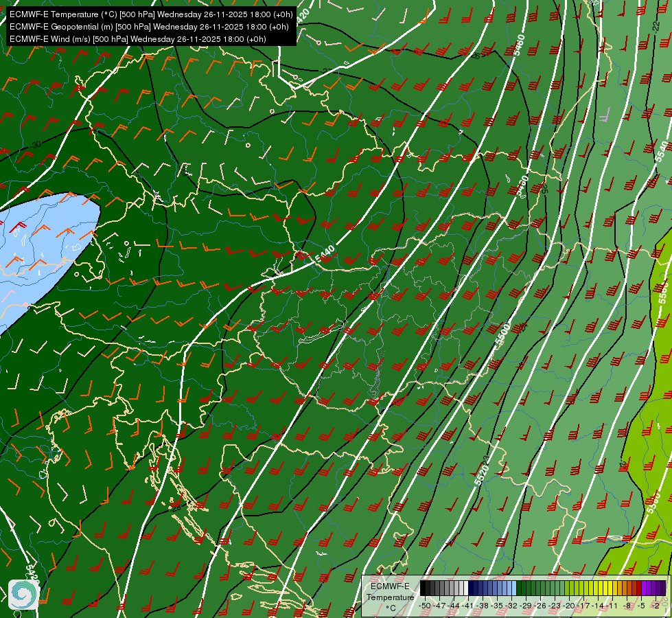Image resolution: width=672 pixels, height=618 pixels.
Task: Click the -11 value in the legend
Action: tap(612, 606)
